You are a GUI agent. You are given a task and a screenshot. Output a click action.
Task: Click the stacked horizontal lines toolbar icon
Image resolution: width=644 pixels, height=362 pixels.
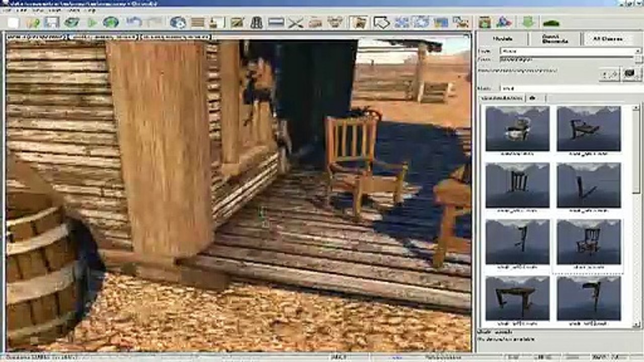point(198,23)
